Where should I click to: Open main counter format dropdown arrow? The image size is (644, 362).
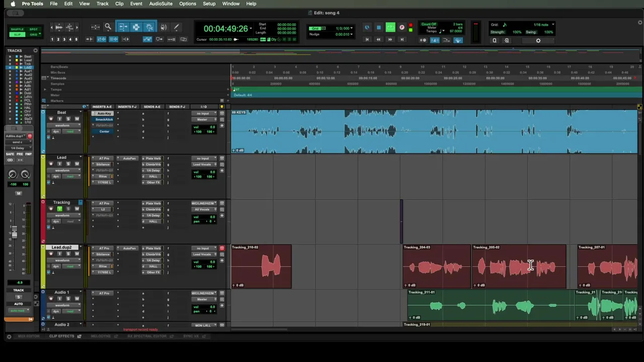coord(251,29)
